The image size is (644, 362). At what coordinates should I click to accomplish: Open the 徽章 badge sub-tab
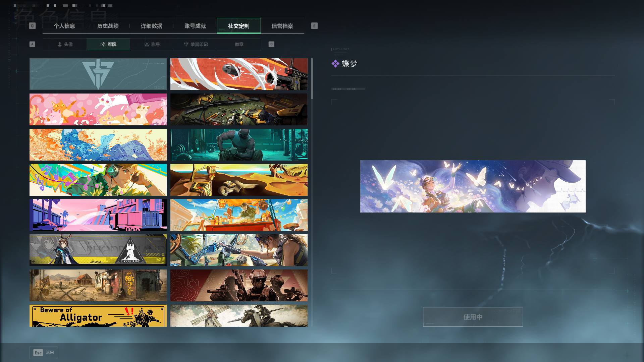coord(239,44)
